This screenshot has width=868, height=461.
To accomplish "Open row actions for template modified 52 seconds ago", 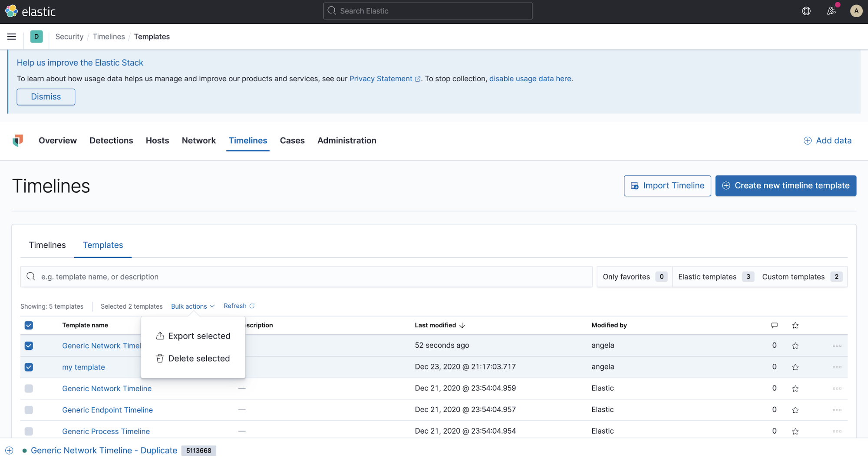I will click(x=837, y=346).
